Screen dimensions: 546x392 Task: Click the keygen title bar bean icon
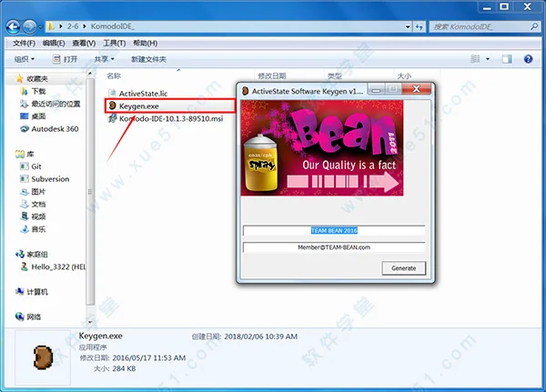click(x=245, y=91)
